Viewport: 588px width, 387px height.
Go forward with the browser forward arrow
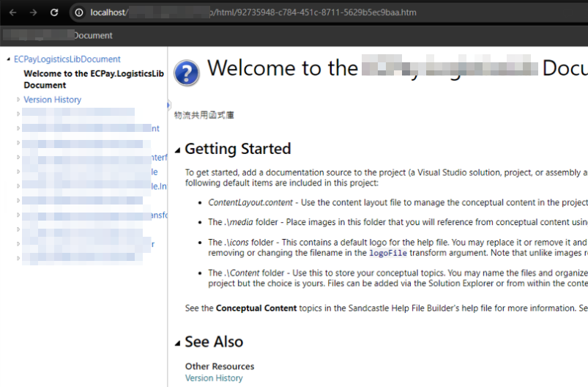point(34,12)
